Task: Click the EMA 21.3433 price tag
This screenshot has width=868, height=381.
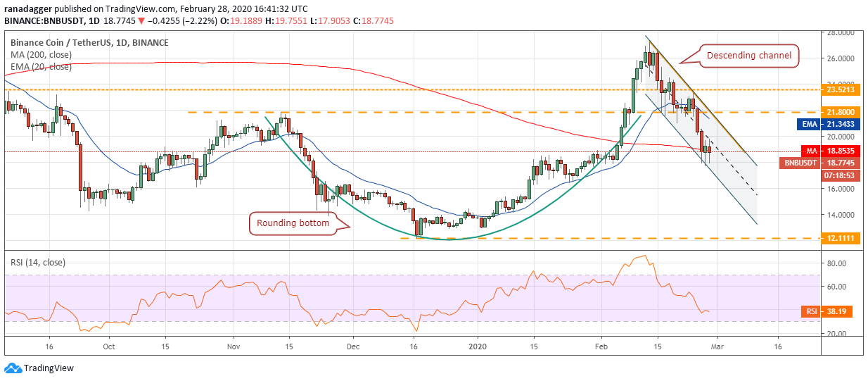Action: (829, 124)
